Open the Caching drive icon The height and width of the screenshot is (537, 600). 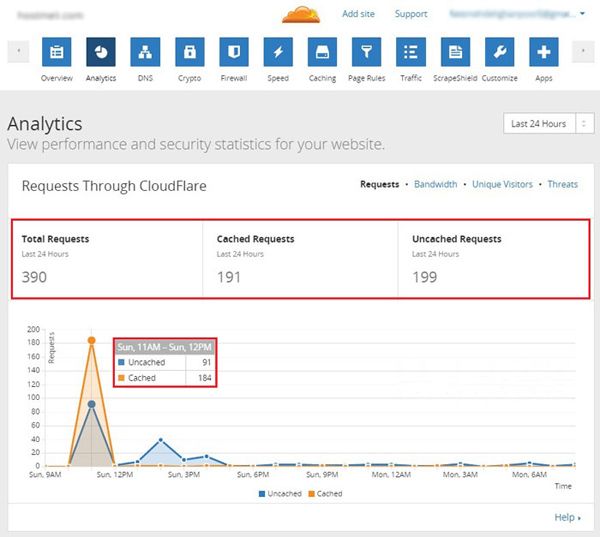(x=322, y=52)
